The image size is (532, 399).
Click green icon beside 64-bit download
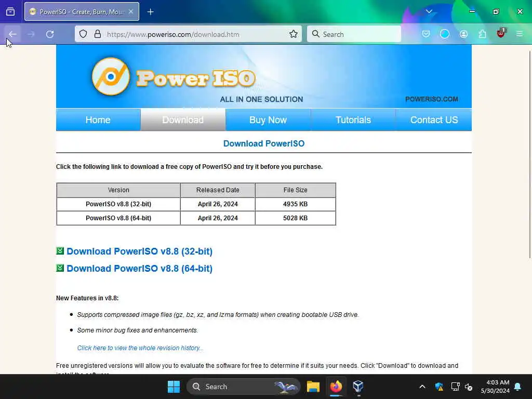point(60,268)
